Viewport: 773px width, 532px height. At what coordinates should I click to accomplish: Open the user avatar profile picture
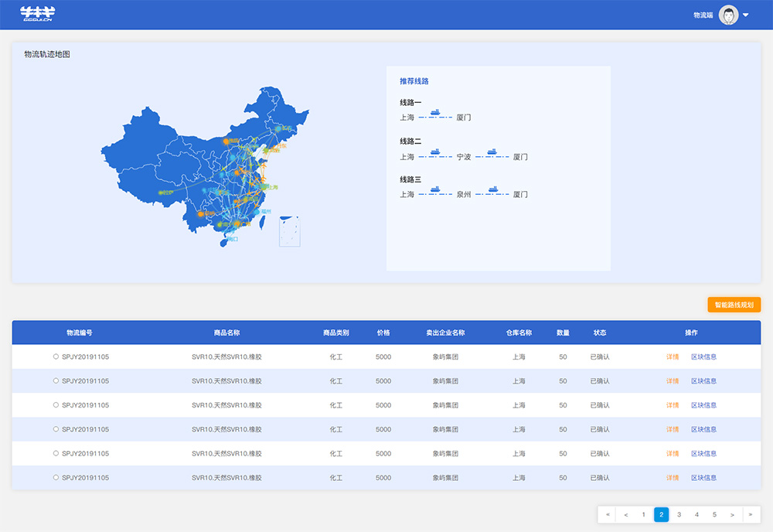(728, 15)
